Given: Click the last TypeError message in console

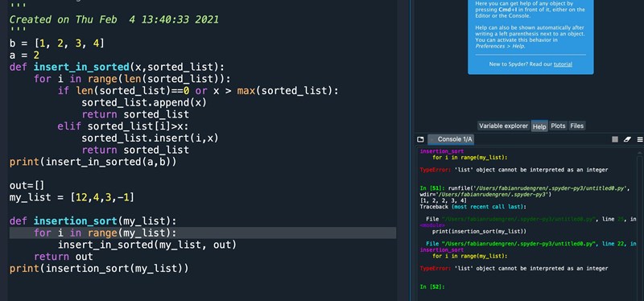Looking at the screenshot, I should pyautogui.click(x=514, y=269).
